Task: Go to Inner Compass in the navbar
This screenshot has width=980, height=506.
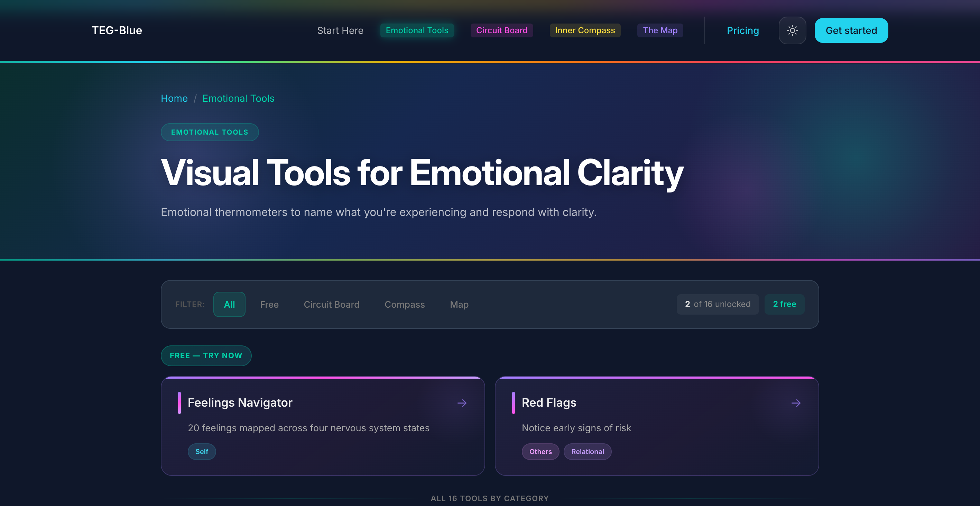Action: [585, 30]
